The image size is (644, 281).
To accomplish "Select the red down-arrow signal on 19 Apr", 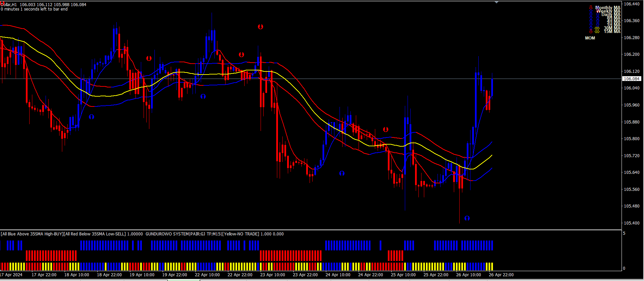I will [149, 59].
